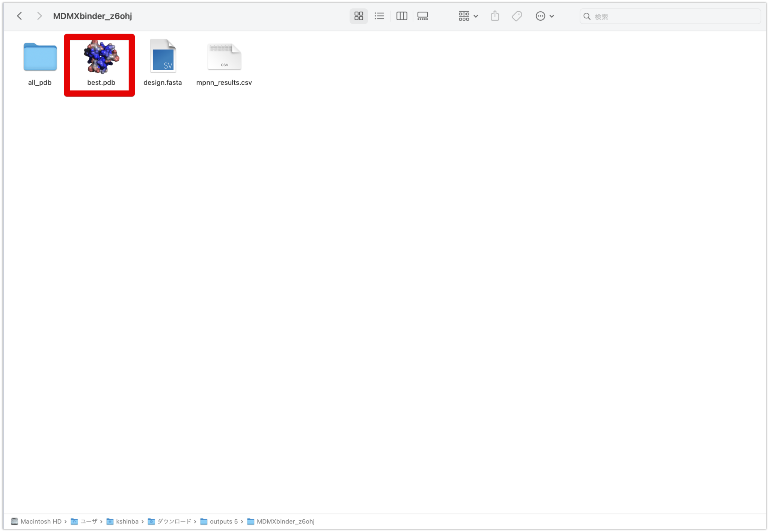Switch to gallery view mode

coord(422,16)
